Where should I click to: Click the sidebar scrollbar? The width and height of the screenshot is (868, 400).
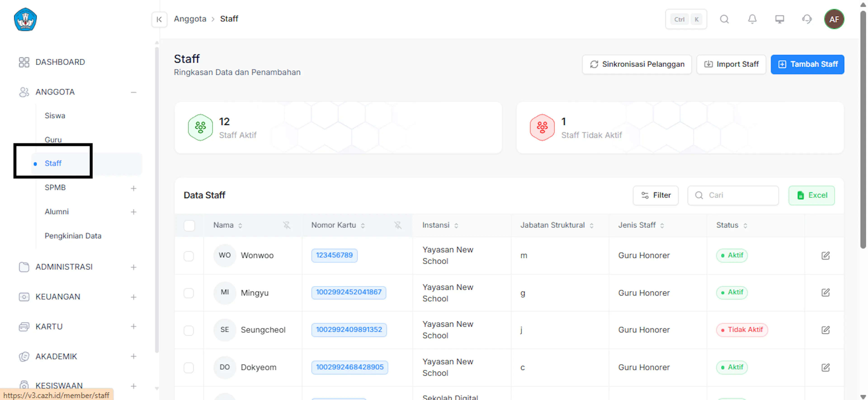pyautogui.click(x=157, y=200)
